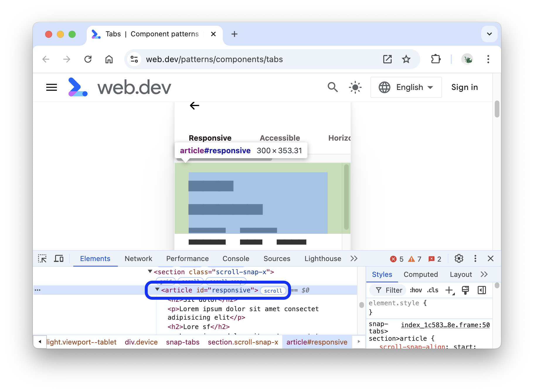534x392 pixels.
Task: Toggle the device toolbar icon
Action: (x=59, y=258)
